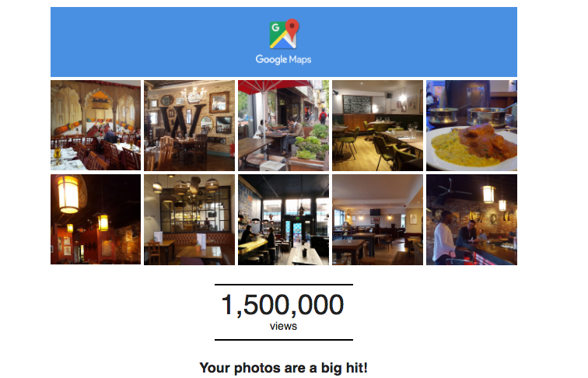Open the bar counter with entrance door photo
This screenshot has height=378, width=588.
pos(283,219)
